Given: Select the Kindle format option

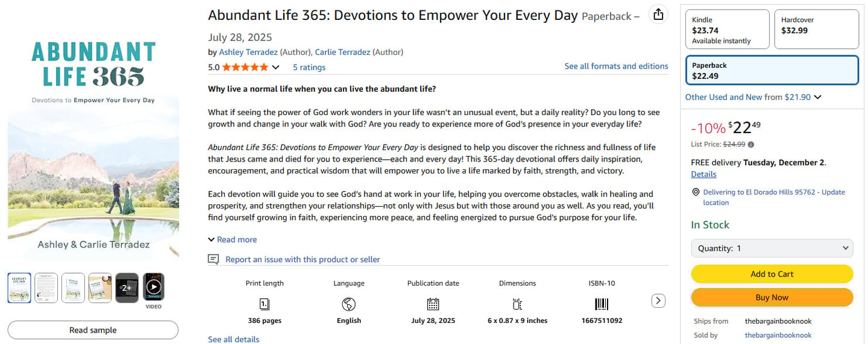Looking at the screenshot, I should click(x=727, y=29).
